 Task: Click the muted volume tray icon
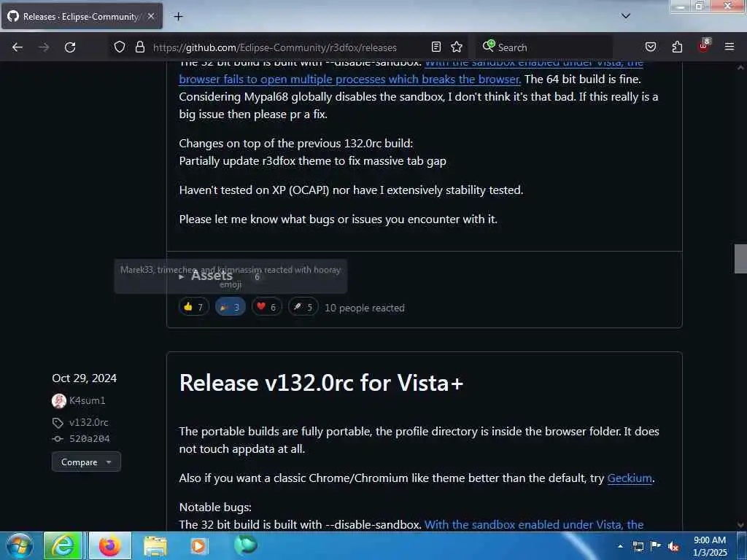pyautogui.click(x=673, y=546)
